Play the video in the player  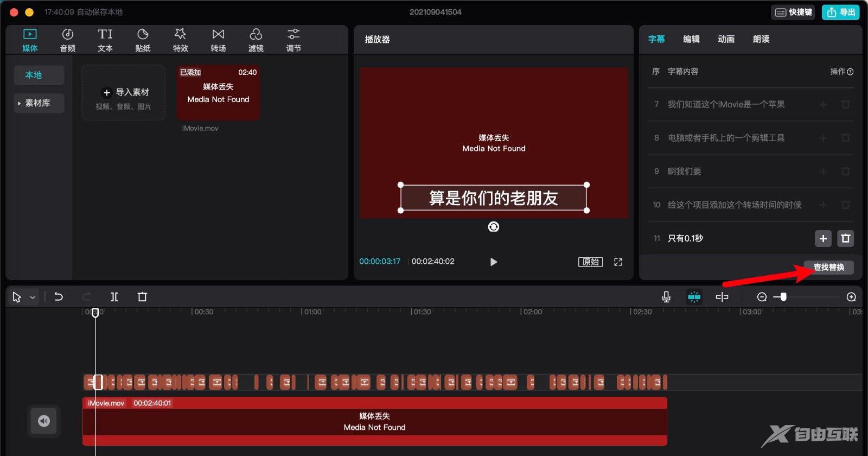pyautogui.click(x=493, y=262)
